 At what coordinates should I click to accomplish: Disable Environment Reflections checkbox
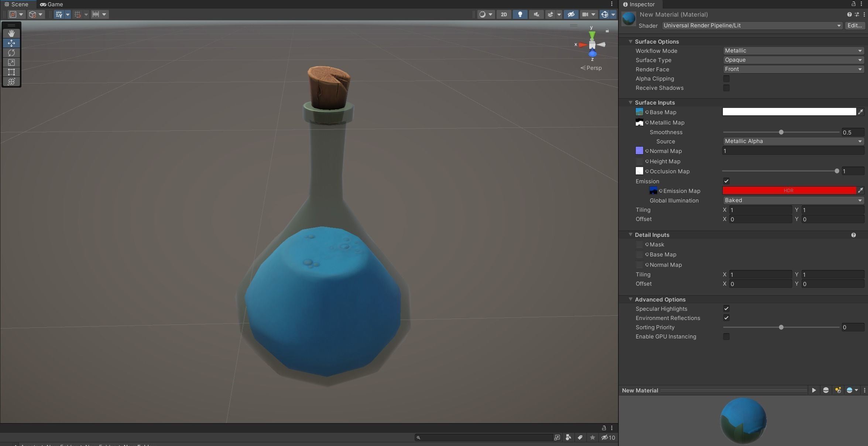coord(726,318)
